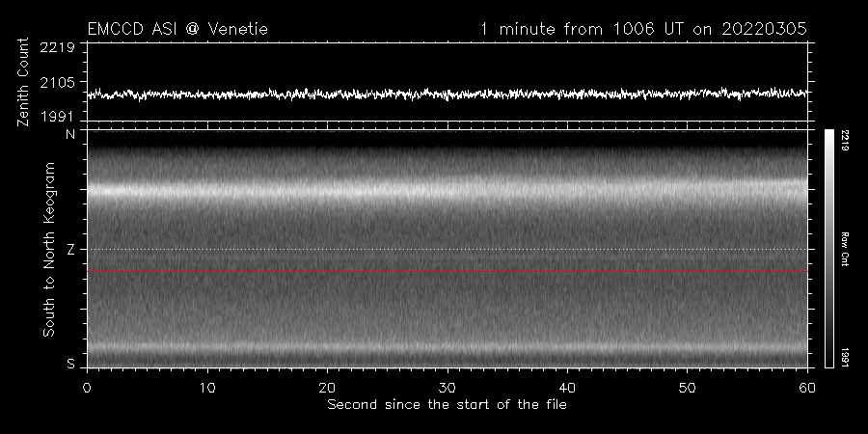Viewport: 868px width, 434px height.
Task: Click the 30 second tick label
Action: point(448,388)
